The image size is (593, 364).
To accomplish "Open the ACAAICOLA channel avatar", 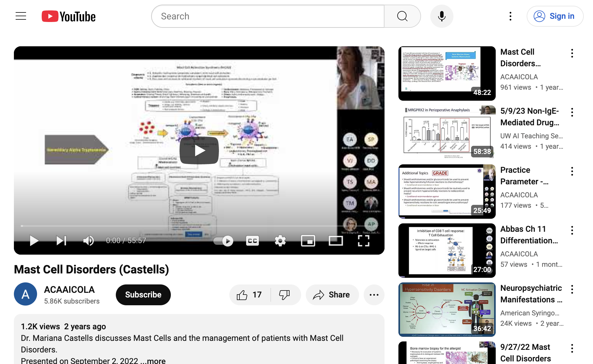I will point(25,294).
